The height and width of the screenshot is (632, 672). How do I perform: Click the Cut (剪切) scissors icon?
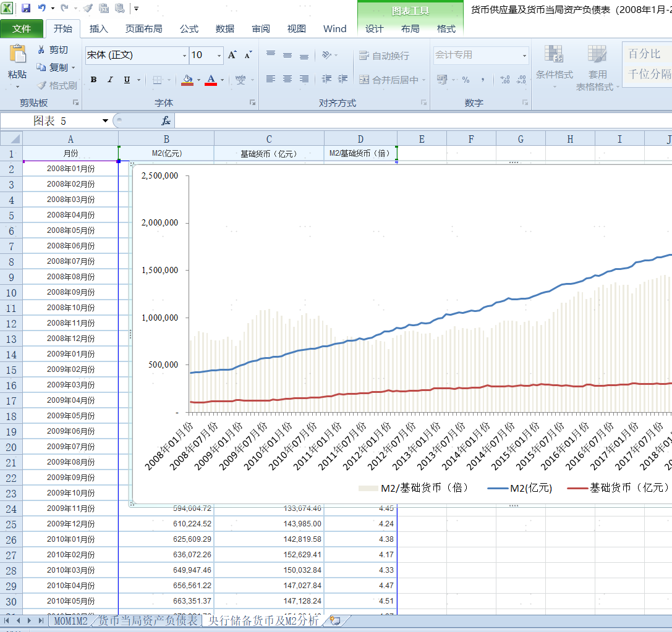tap(41, 50)
